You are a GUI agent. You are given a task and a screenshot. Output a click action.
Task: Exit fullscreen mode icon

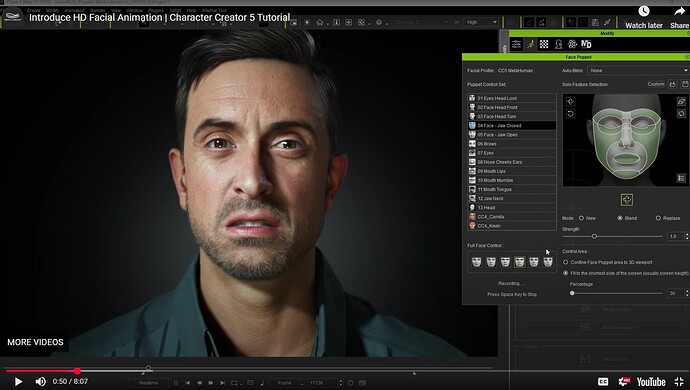(679, 382)
